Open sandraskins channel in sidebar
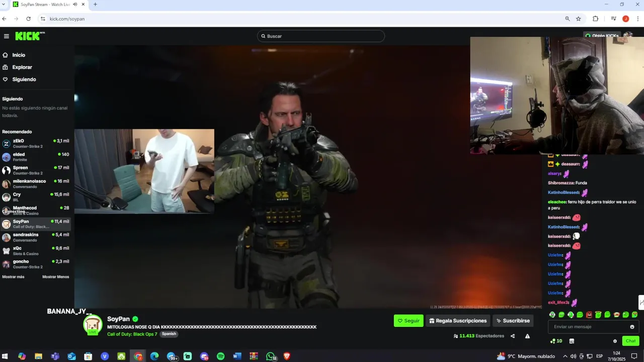Viewport: 644px width, 362px height. click(x=36, y=237)
